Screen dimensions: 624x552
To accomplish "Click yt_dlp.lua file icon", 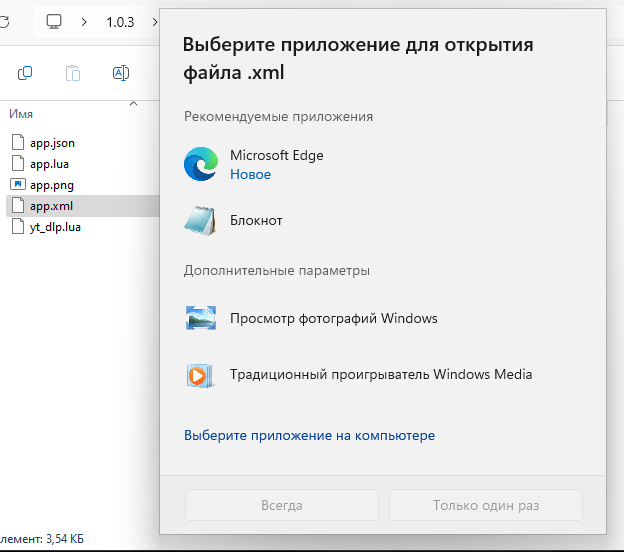I will 18,227.
